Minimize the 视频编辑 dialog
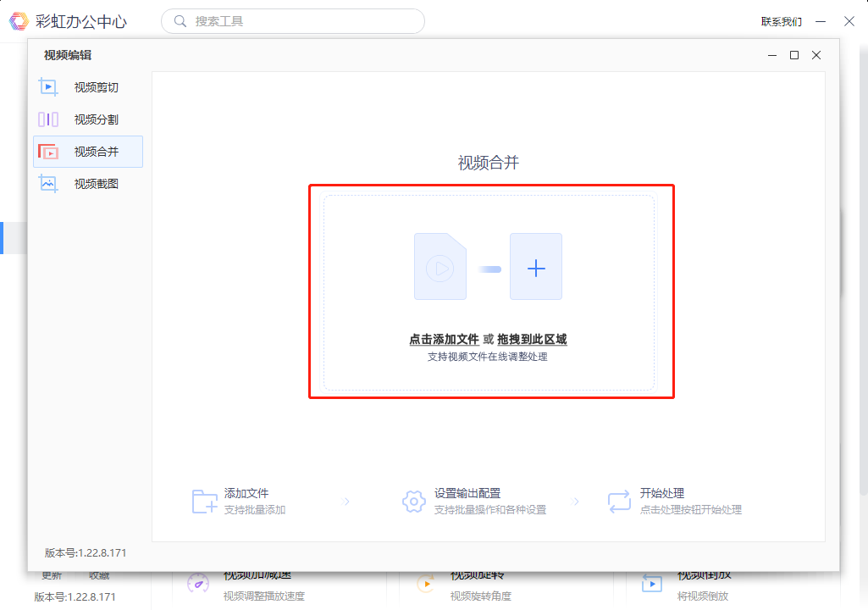Viewport: 868px width, 610px height. click(772, 55)
